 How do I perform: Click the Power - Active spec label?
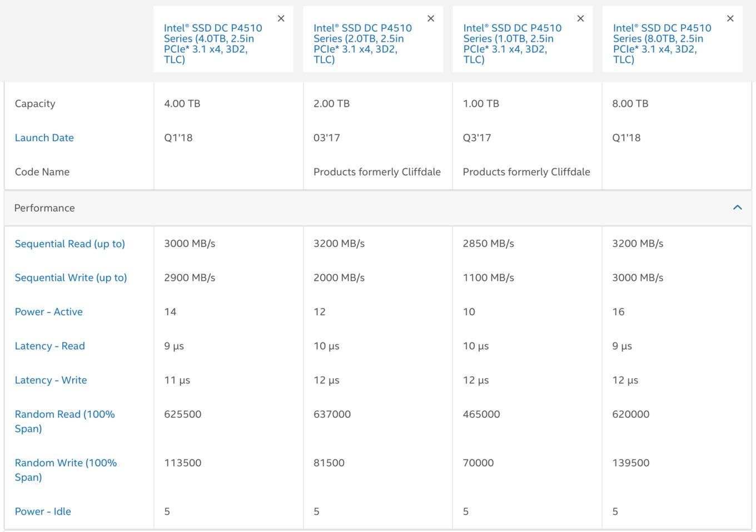tap(49, 312)
